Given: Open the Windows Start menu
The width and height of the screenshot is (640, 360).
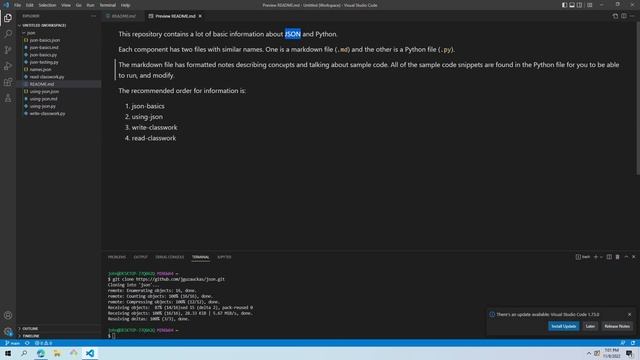Looking at the screenshot, I should click(x=8, y=353).
